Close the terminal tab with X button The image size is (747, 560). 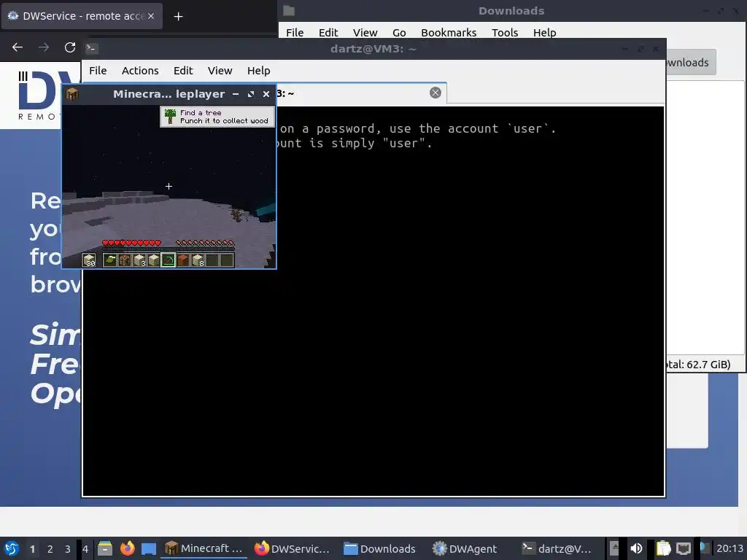pos(436,93)
